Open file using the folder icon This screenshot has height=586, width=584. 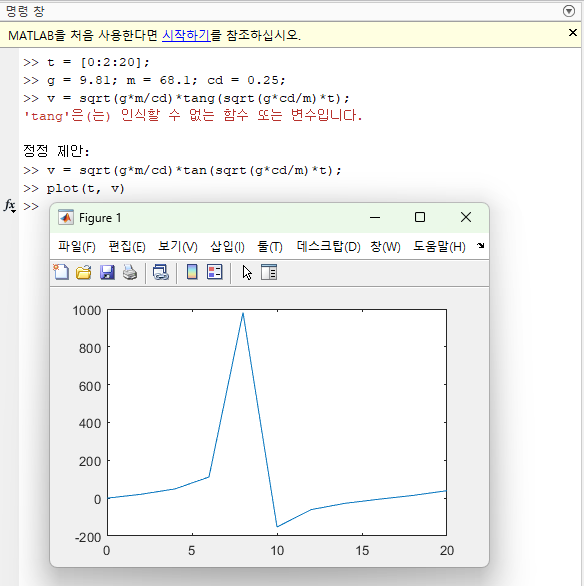click(x=84, y=272)
